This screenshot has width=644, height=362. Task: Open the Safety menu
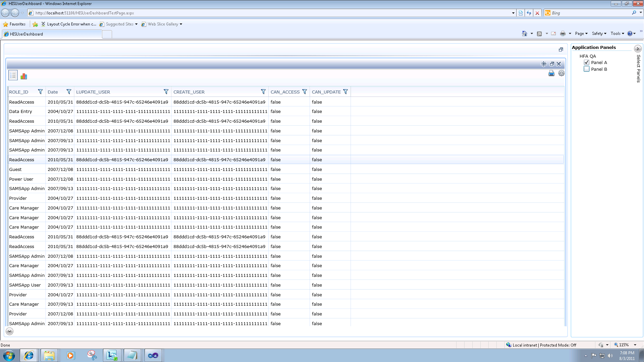tap(599, 34)
